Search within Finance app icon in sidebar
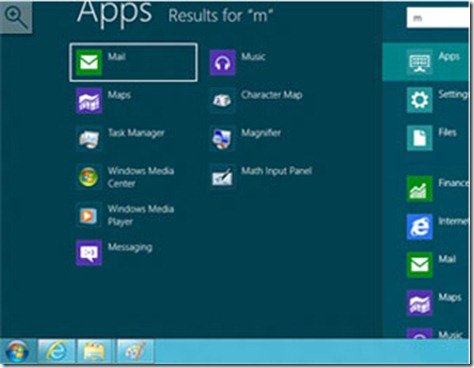 pos(420,189)
